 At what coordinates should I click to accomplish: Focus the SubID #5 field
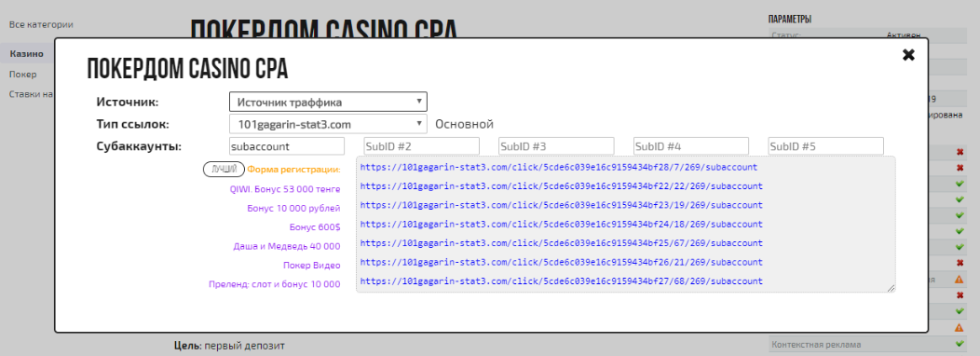coord(825,146)
